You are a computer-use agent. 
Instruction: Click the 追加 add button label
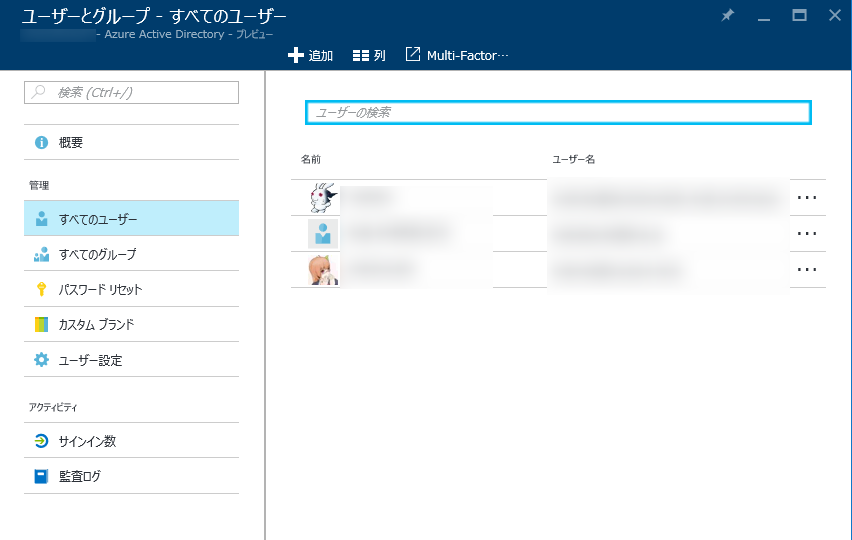tap(321, 55)
